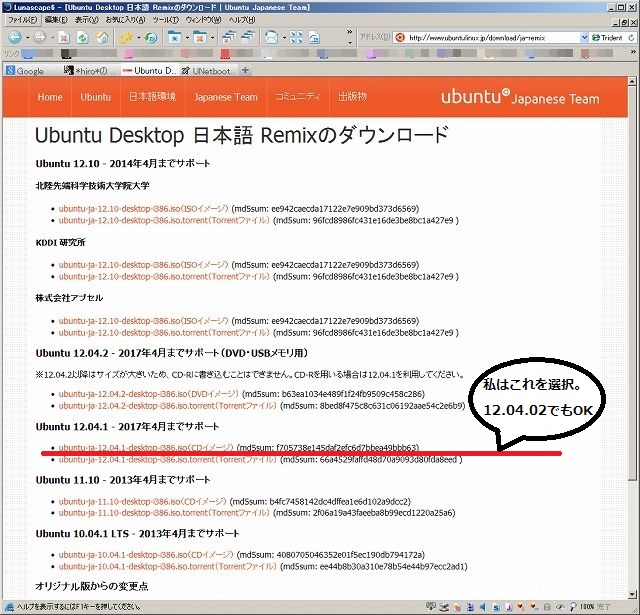Click the vertical scrollbar down arrow
The width and height of the screenshot is (640, 615).
[632, 594]
